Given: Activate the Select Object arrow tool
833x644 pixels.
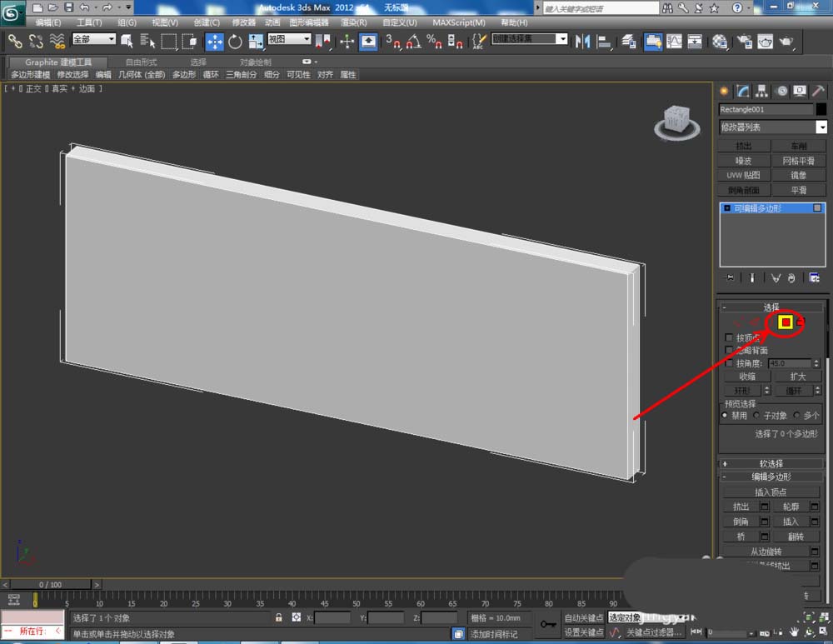Looking at the screenshot, I should [127, 41].
